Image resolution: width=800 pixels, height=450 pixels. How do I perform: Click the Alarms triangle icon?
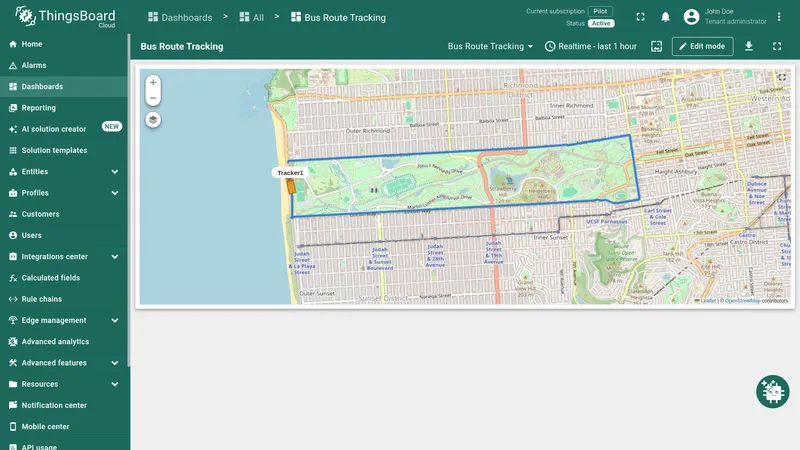13,65
